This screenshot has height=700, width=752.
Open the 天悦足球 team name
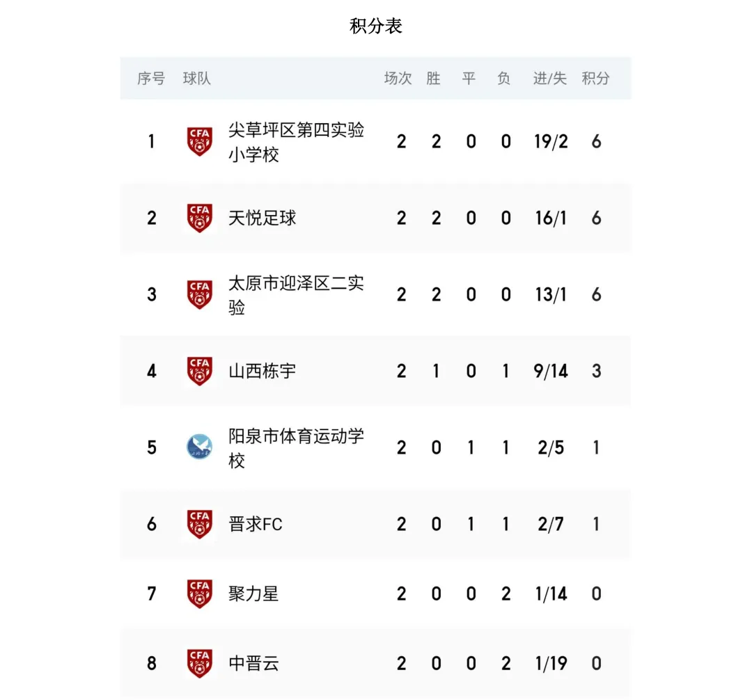click(262, 218)
